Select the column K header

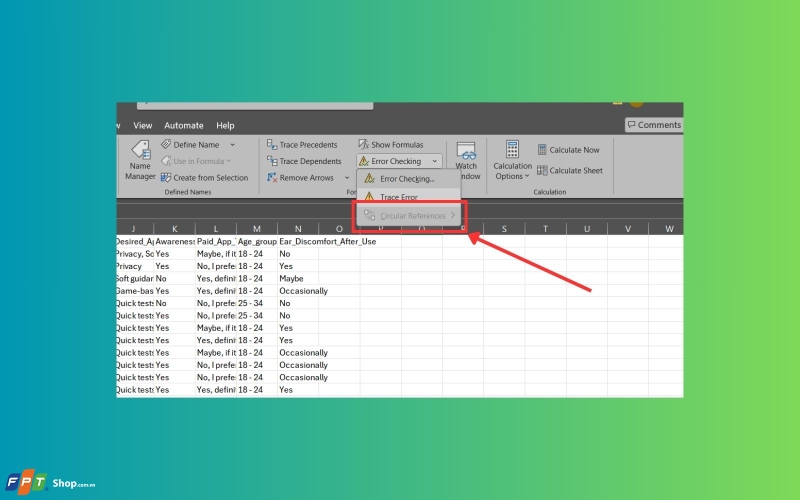pos(174,229)
